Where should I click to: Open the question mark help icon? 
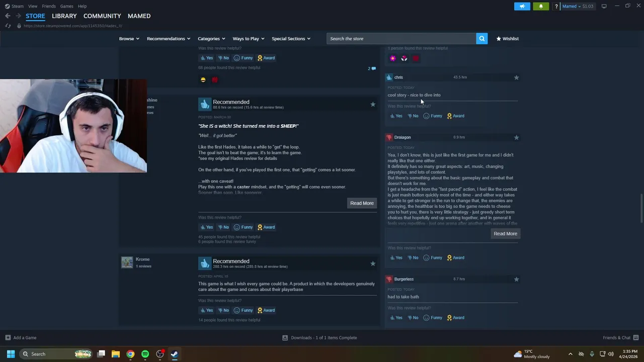coord(556,6)
